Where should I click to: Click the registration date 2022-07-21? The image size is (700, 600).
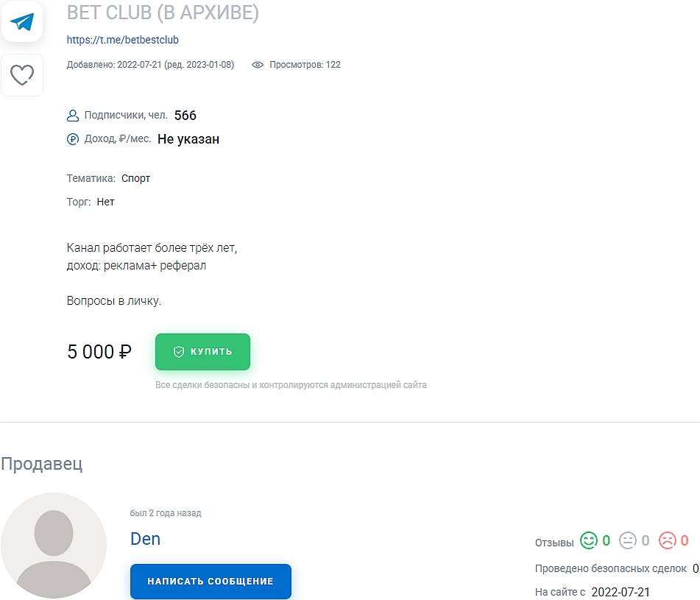point(621,592)
